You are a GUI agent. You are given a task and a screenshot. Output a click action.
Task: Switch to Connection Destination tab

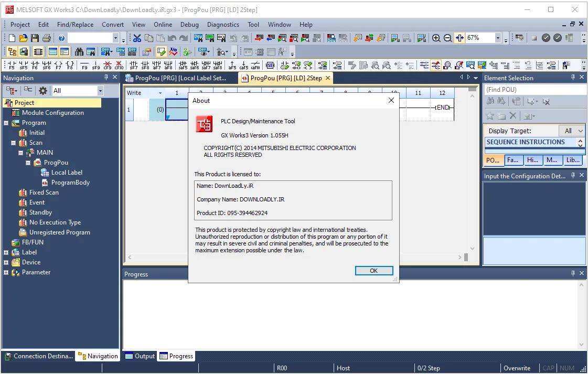(38, 356)
